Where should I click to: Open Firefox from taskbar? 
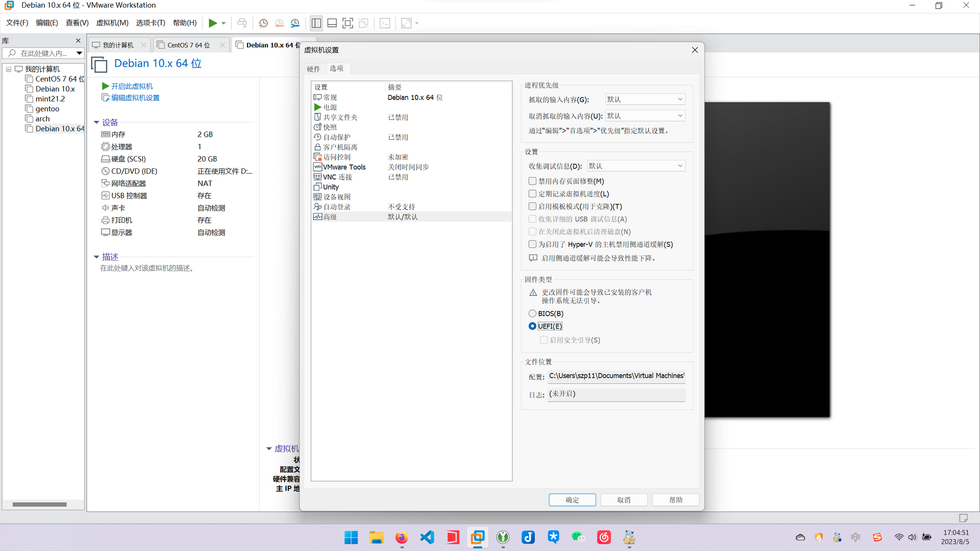(x=402, y=537)
